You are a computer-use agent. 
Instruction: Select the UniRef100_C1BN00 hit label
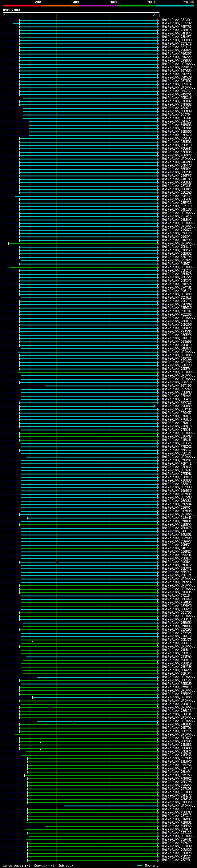176,525
